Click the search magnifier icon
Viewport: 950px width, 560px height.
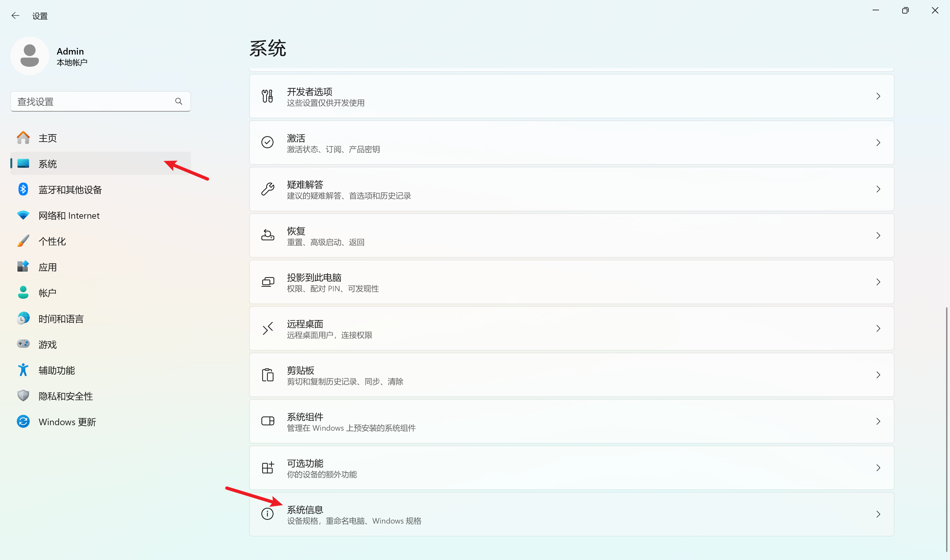click(178, 101)
